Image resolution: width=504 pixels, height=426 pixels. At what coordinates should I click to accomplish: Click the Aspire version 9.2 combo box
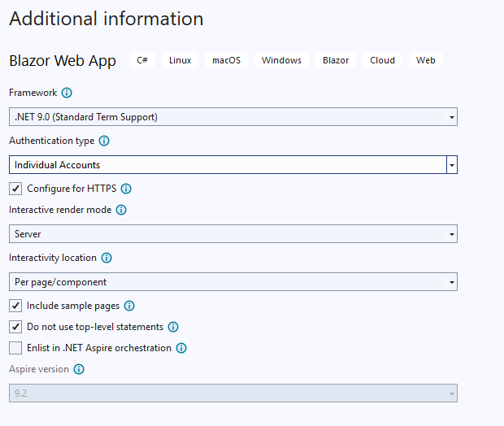pyautogui.click(x=232, y=393)
